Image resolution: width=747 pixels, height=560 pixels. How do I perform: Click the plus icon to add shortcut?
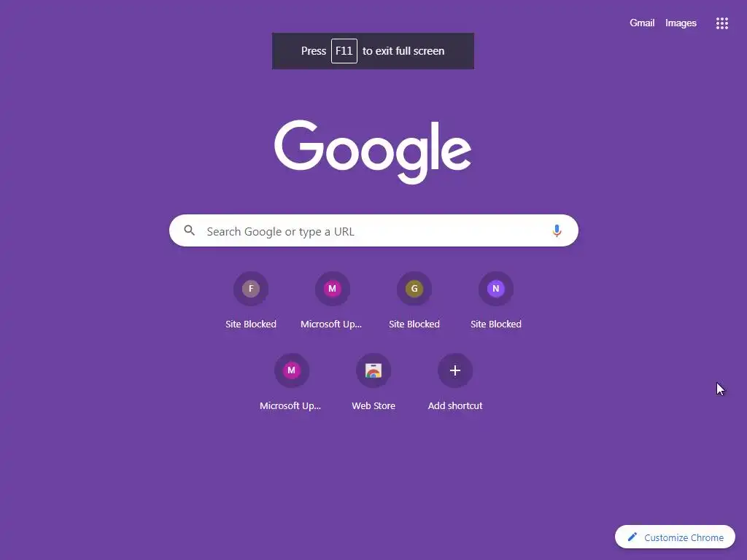455,370
